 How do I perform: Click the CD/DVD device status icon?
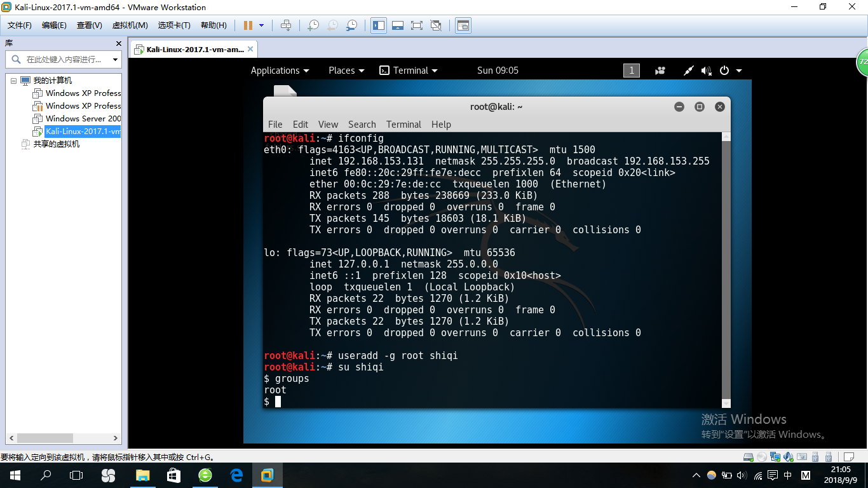tap(762, 457)
